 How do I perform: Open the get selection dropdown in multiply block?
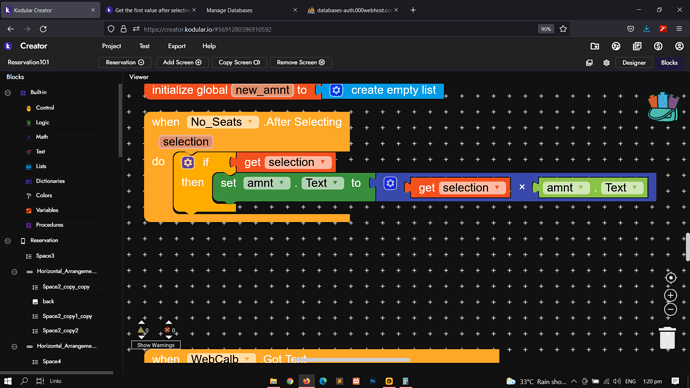[x=472, y=188]
